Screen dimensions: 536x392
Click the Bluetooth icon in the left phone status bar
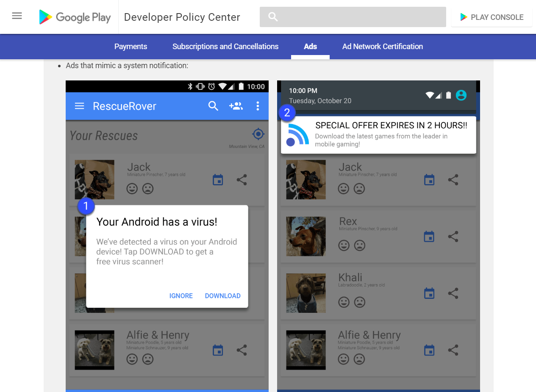[190, 86]
